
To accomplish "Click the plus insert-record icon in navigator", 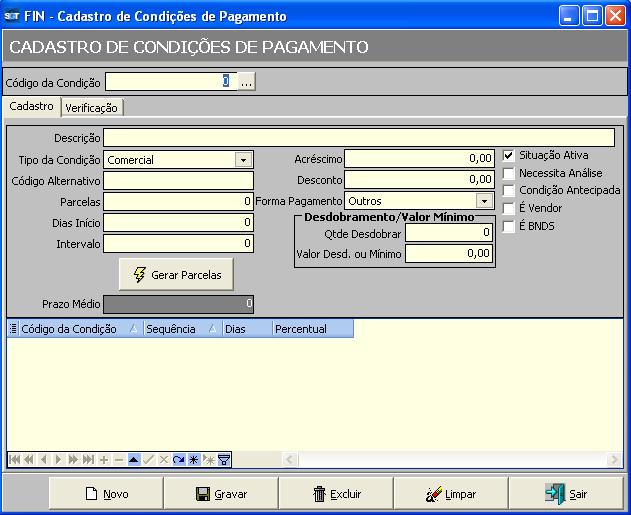I will click(x=103, y=459).
